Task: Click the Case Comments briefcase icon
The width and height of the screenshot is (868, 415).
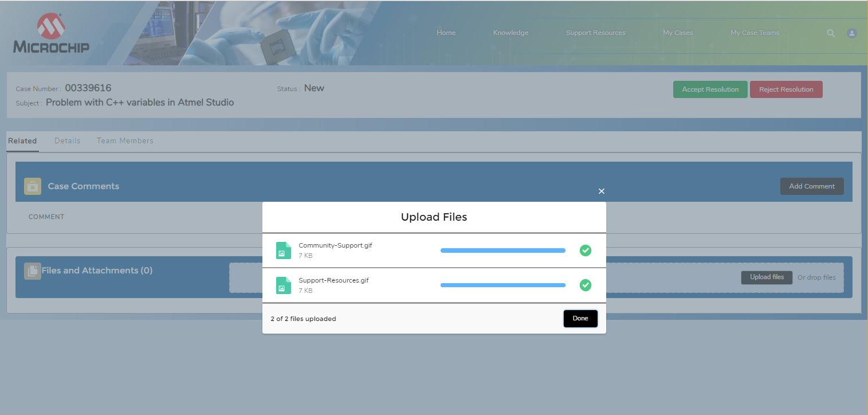Action: (x=33, y=186)
